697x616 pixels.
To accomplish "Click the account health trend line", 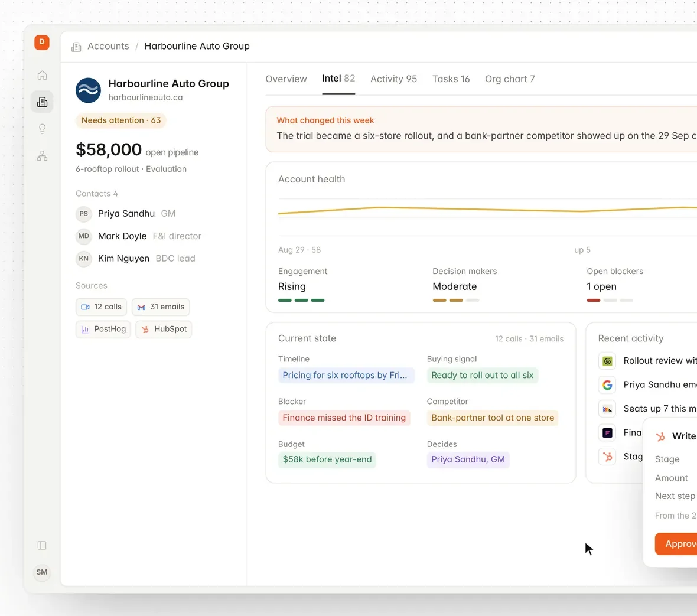I will (487, 209).
